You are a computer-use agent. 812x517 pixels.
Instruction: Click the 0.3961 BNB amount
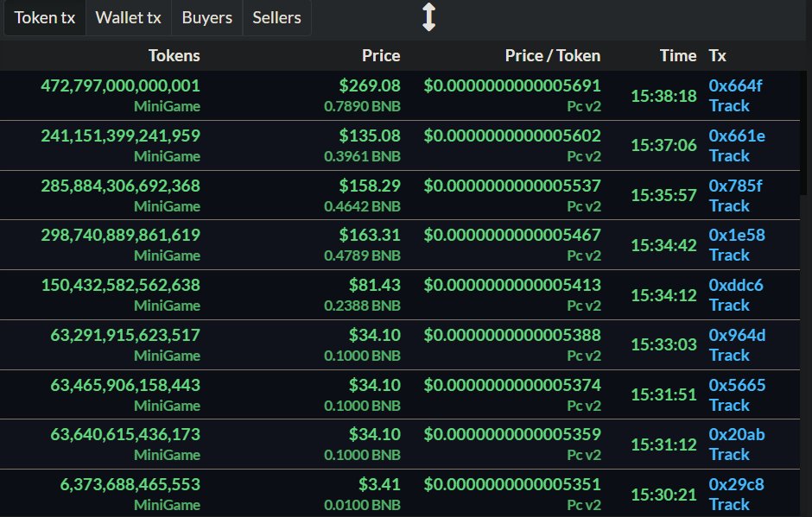tap(362, 156)
